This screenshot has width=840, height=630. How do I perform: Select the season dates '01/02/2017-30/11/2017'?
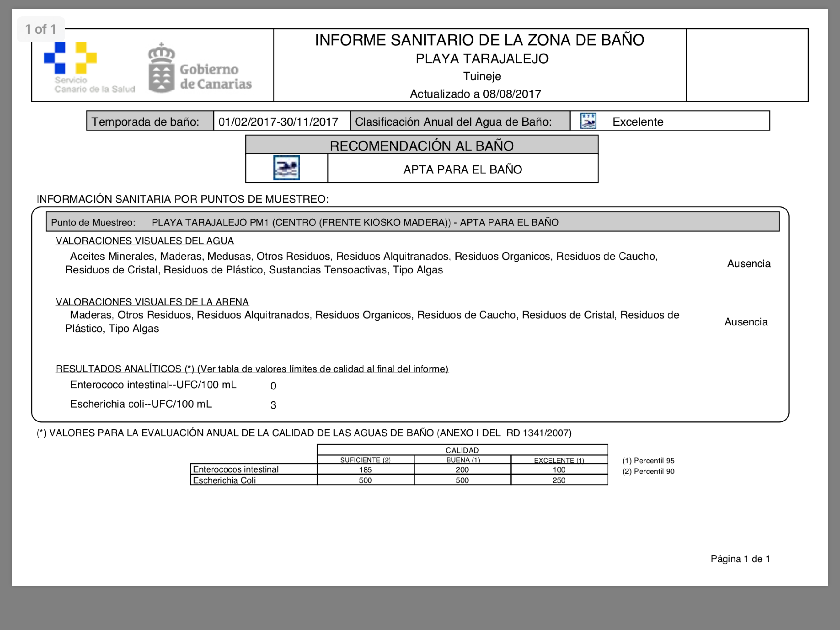[x=278, y=122]
